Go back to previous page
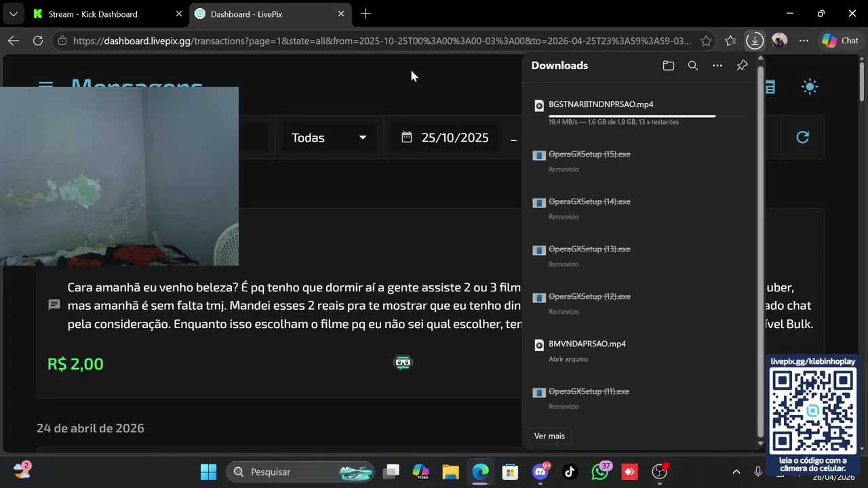This screenshot has height=488, width=868. pos(14,41)
